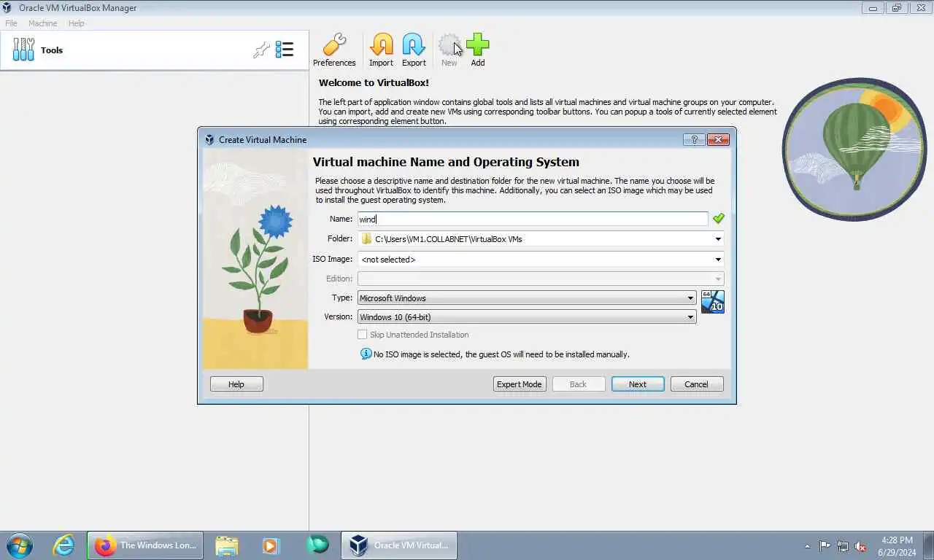Click the network tray icon

(843, 545)
